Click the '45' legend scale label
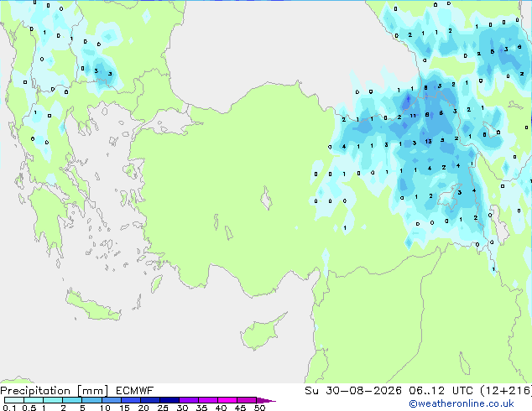 [x=240, y=408]
